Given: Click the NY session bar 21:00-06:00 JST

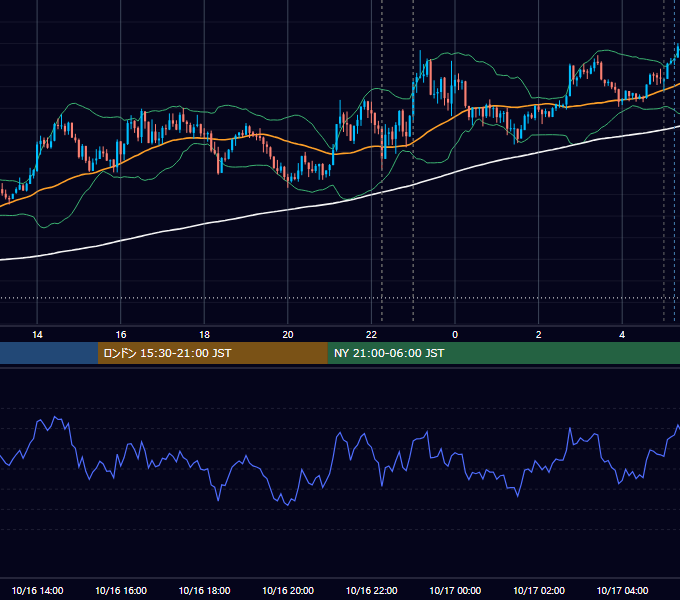Looking at the screenshot, I should 503,353.
